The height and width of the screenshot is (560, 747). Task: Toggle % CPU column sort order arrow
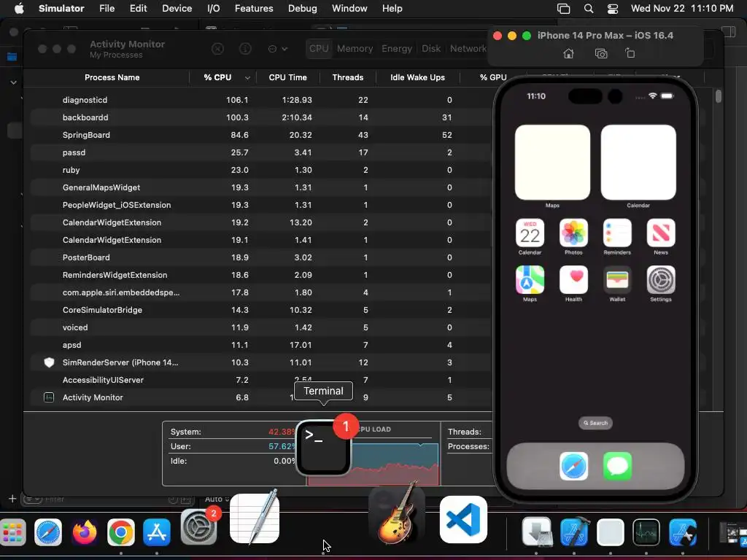[247, 77]
